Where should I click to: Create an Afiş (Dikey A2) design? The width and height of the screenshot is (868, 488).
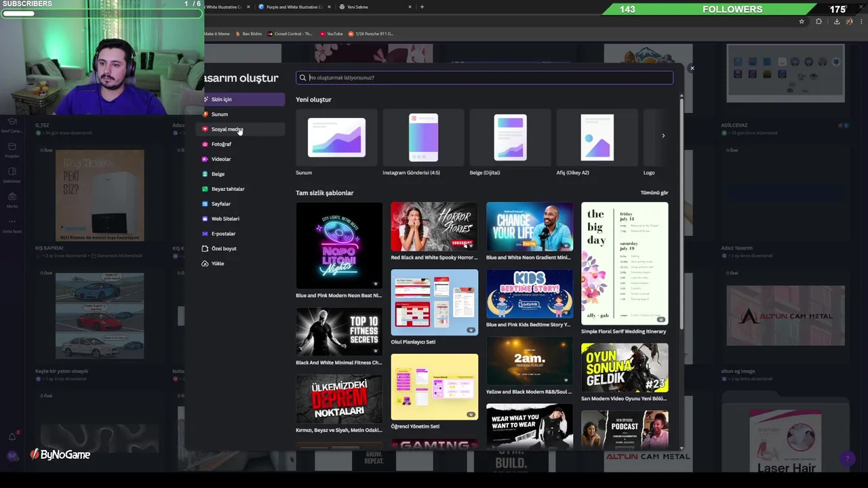(x=597, y=138)
